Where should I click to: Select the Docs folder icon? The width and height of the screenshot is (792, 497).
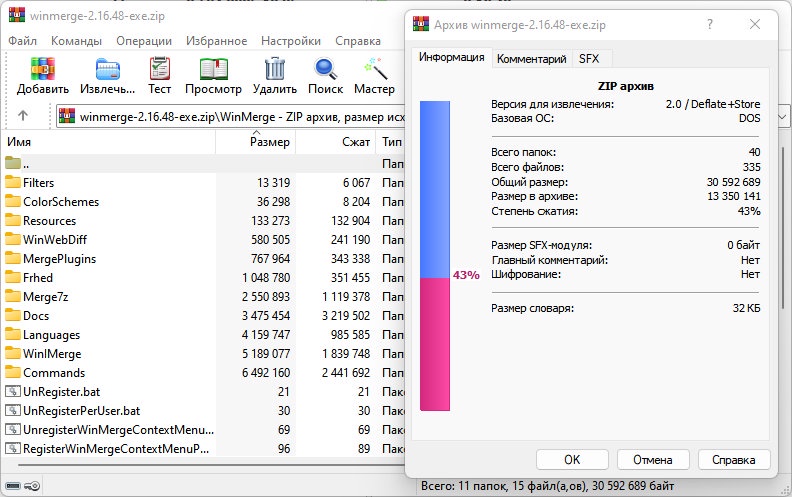[x=13, y=316]
